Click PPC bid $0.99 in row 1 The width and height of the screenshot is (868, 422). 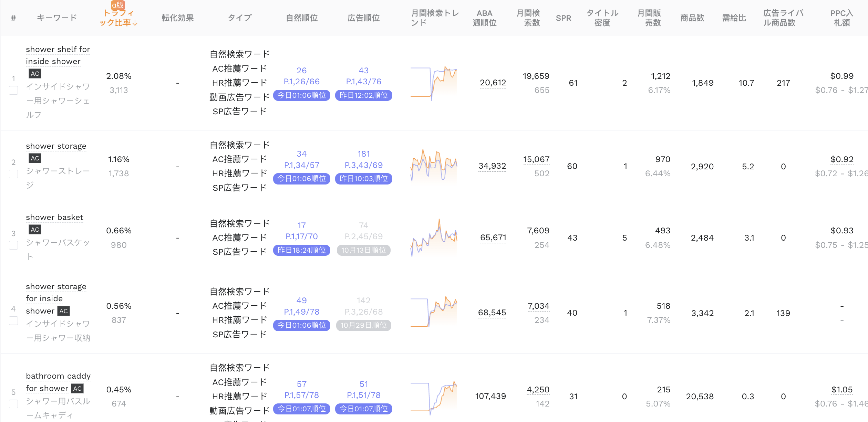click(842, 76)
